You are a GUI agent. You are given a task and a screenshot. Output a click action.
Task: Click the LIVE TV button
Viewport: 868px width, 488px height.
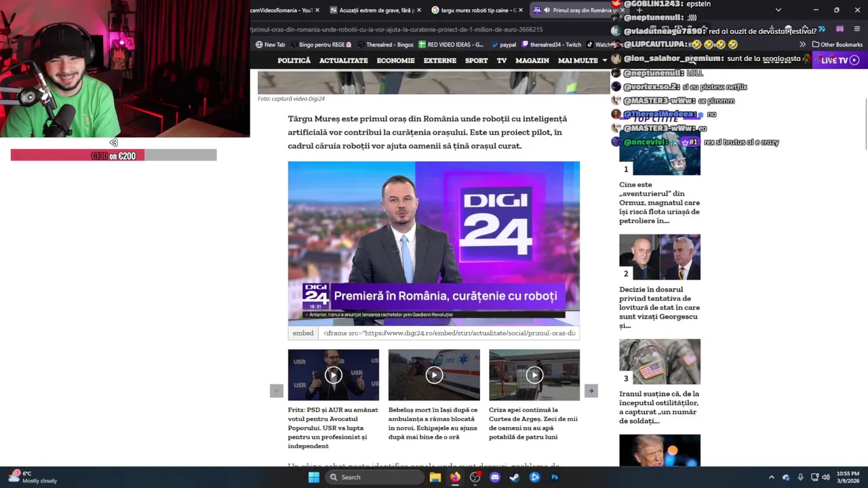click(840, 60)
